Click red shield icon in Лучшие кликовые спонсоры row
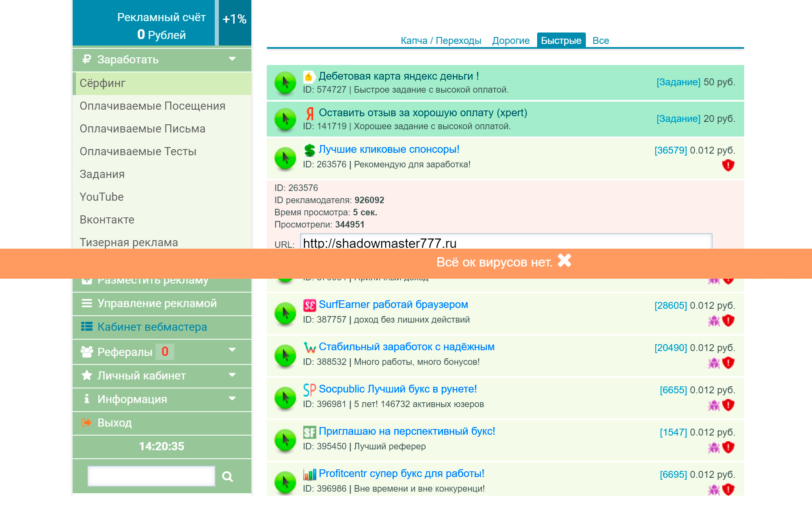 pyautogui.click(x=728, y=165)
